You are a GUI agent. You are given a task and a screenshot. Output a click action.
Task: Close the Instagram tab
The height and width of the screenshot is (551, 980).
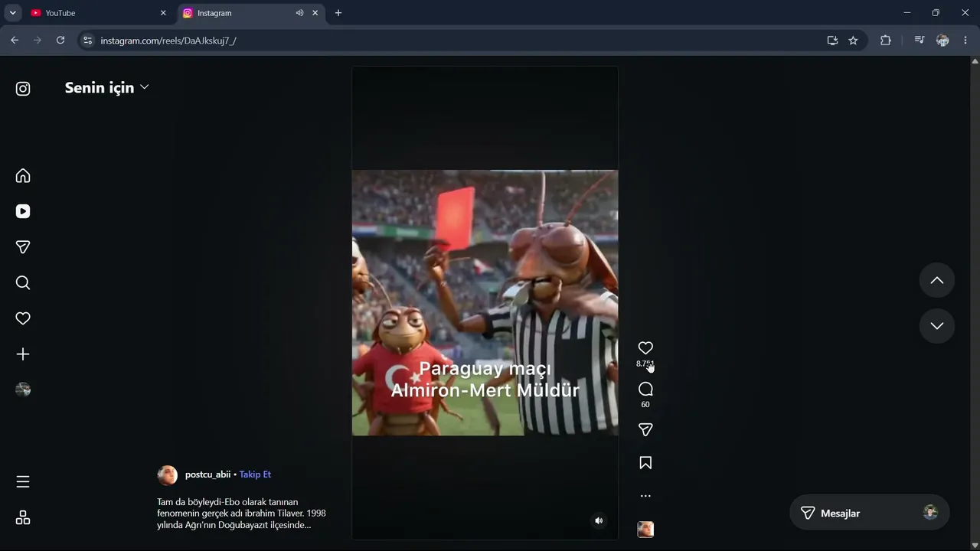pos(315,13)
